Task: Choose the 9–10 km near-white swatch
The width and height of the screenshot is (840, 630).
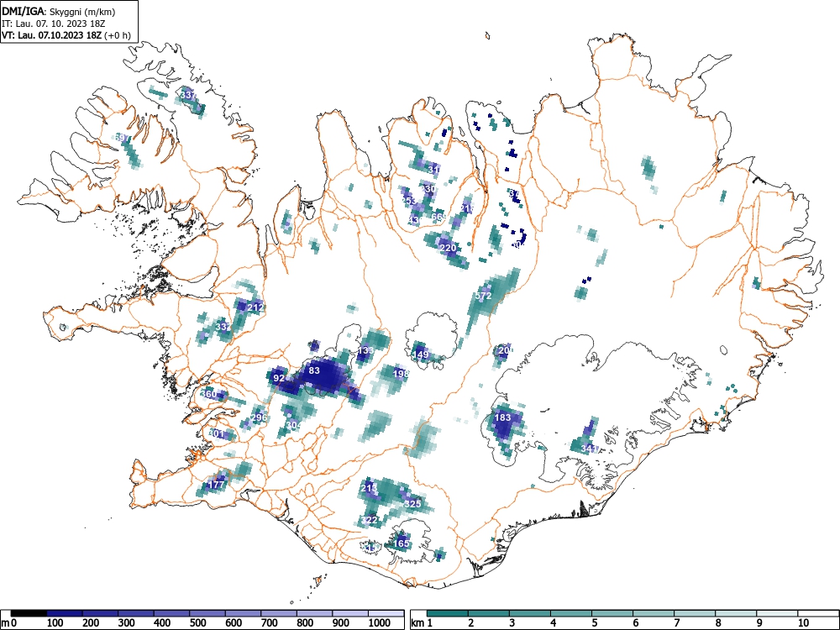Action: pos(777,613)
